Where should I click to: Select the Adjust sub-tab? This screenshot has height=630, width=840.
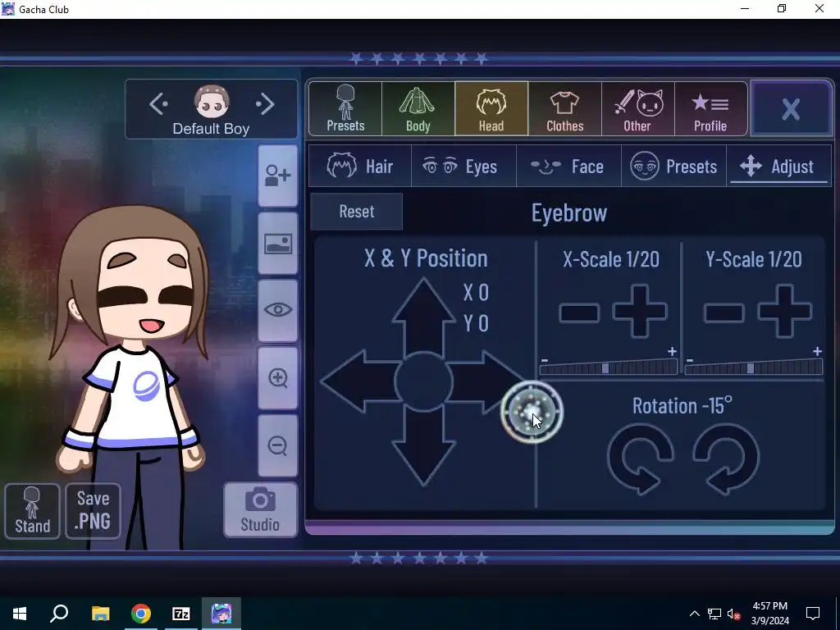point(778,166)
